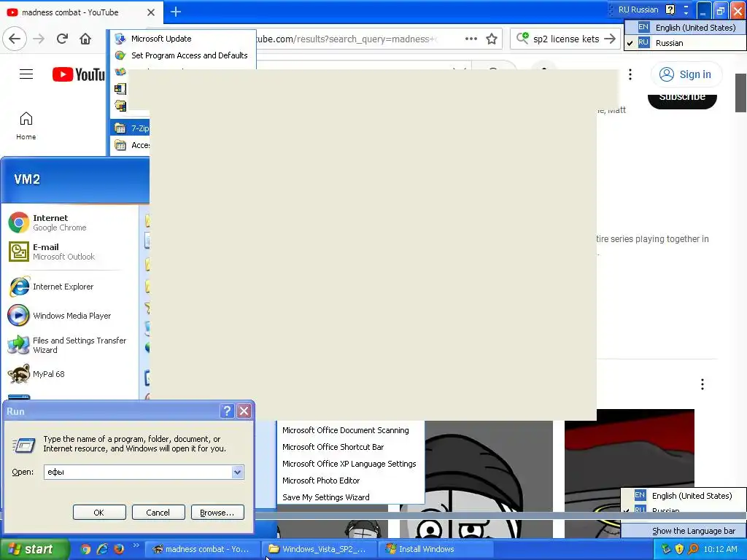This screenshot has width=747, height=560.
Task: Click Browse... in the Run dialog
Action: (217, 513)
